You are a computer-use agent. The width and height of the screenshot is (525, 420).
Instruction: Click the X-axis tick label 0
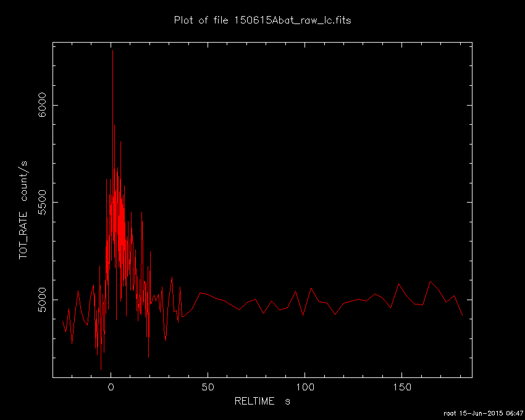111,387
